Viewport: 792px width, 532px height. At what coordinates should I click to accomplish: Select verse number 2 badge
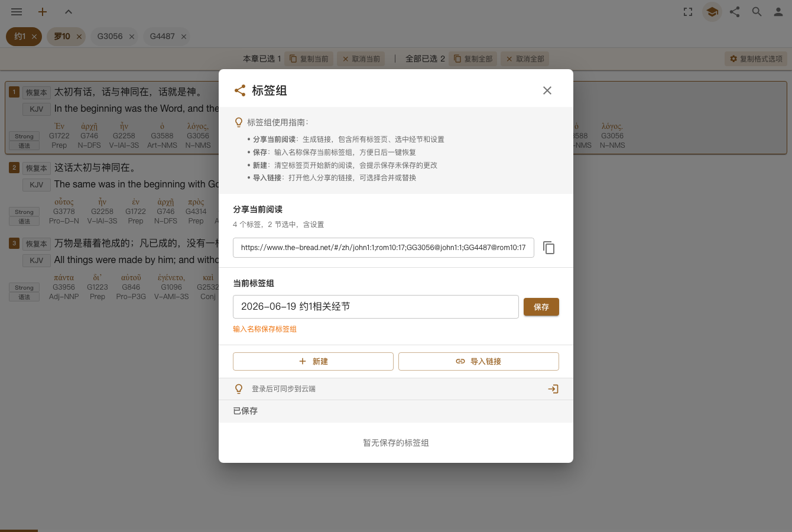(14, 167)
